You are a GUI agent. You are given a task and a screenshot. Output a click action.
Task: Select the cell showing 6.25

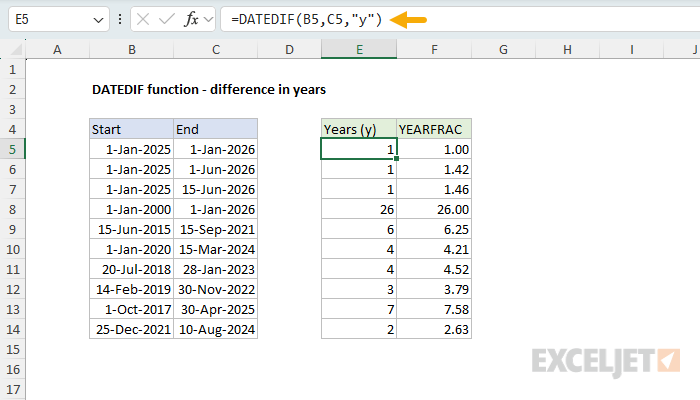click(x=434, y=229)
